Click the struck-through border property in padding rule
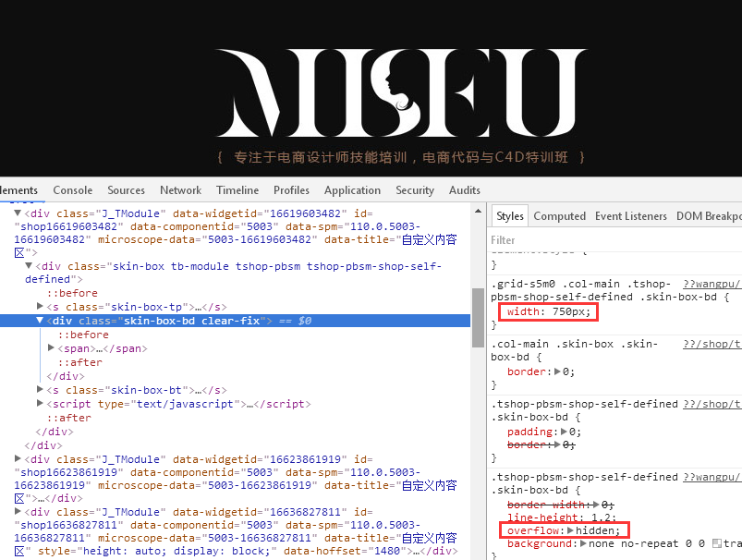The image size is (742, 560). click(526, 444)
